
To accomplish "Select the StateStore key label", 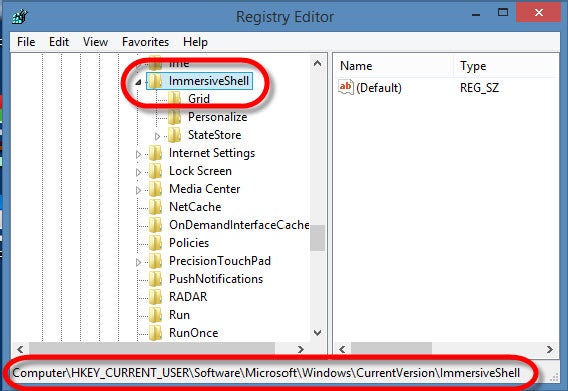I will 214,135.
